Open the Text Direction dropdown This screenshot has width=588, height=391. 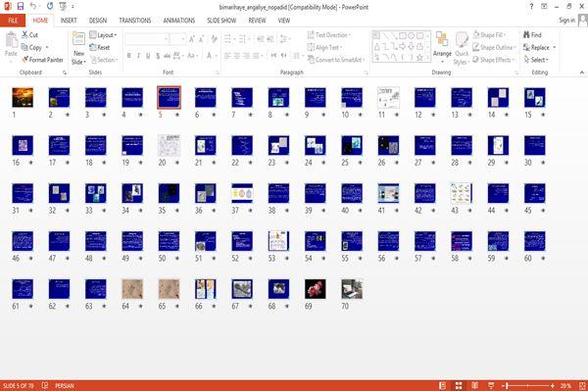(x=329, y=35)
